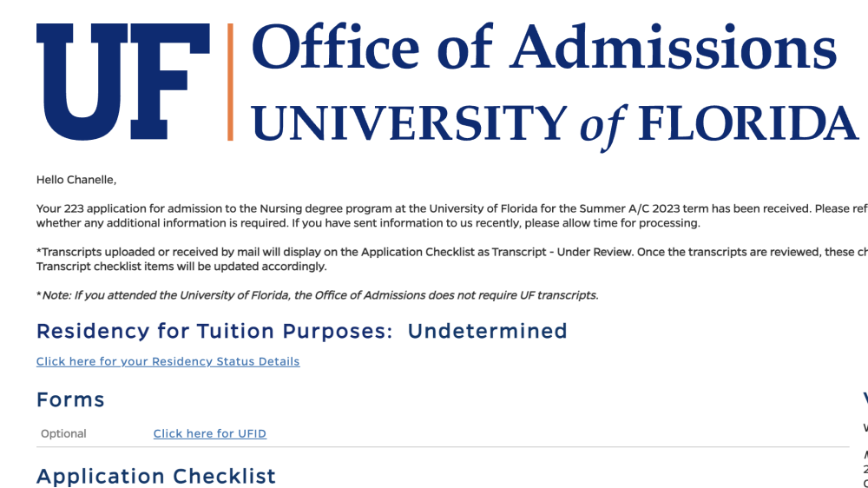
Task: Click the italic 'of' in the wordmark
Action: [x=603, y=128]
